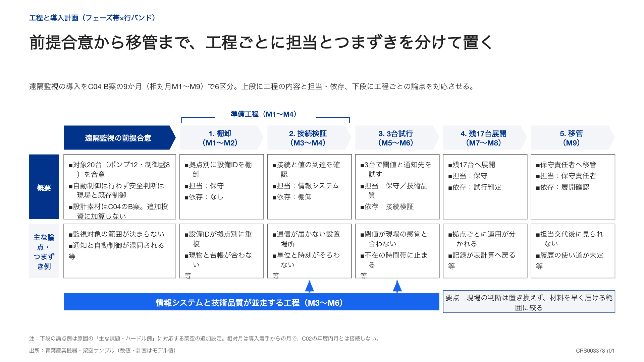Click the 要点 summary box

pos(529,302)
